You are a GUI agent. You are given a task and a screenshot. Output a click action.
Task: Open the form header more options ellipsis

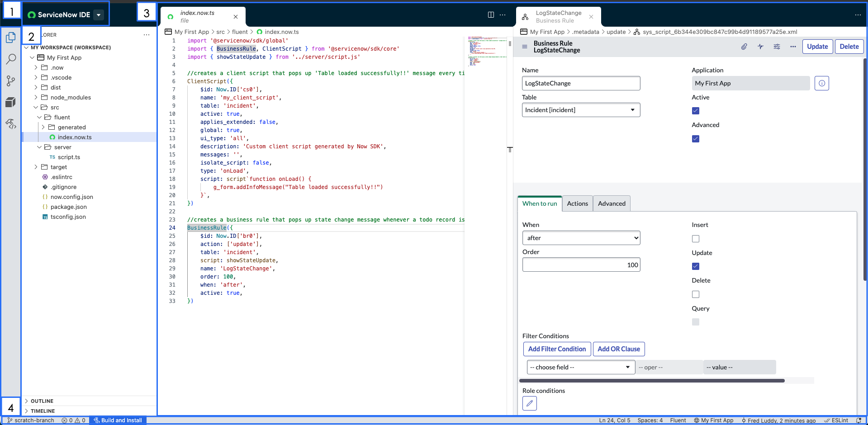pyautogui.click(x=793, y=47)
